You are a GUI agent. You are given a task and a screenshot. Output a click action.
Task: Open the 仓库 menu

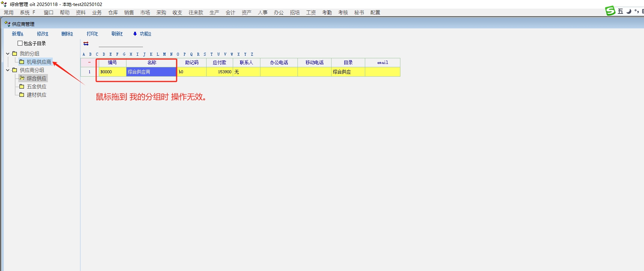coord(113,13)
